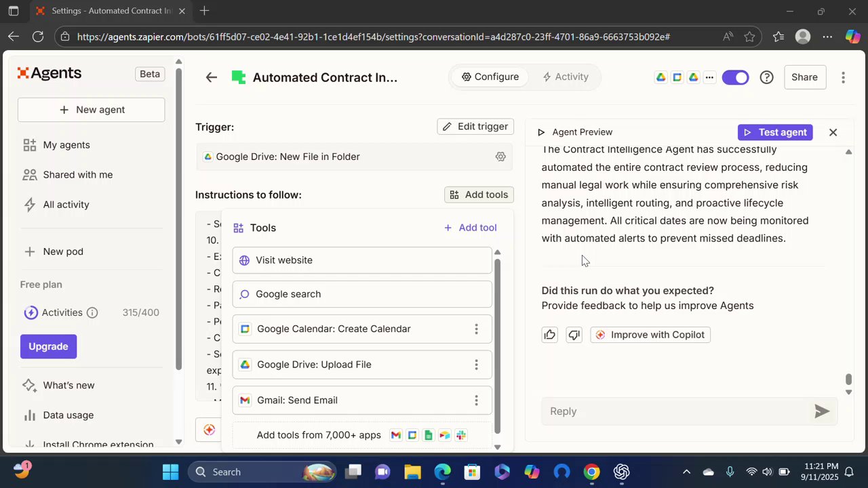Give thumbs down feedback
Image resolution: width=868 pixels, height=488 pixels.
[574, 335]
